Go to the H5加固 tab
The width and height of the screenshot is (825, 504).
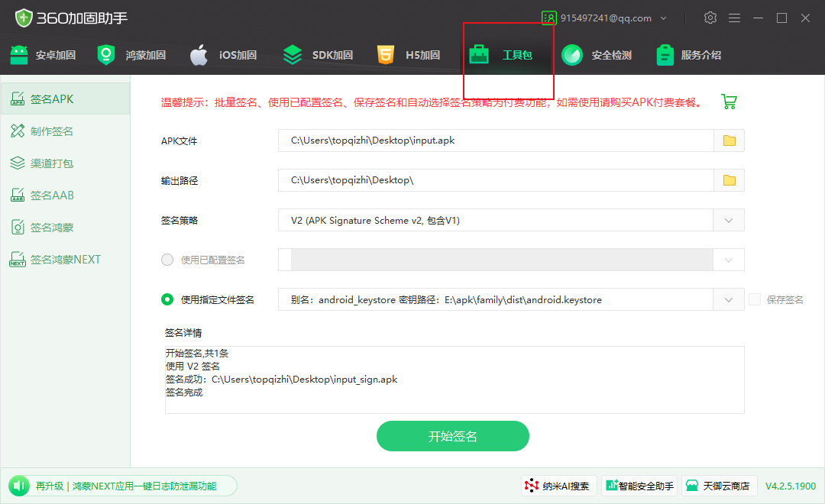click(408, 55)
